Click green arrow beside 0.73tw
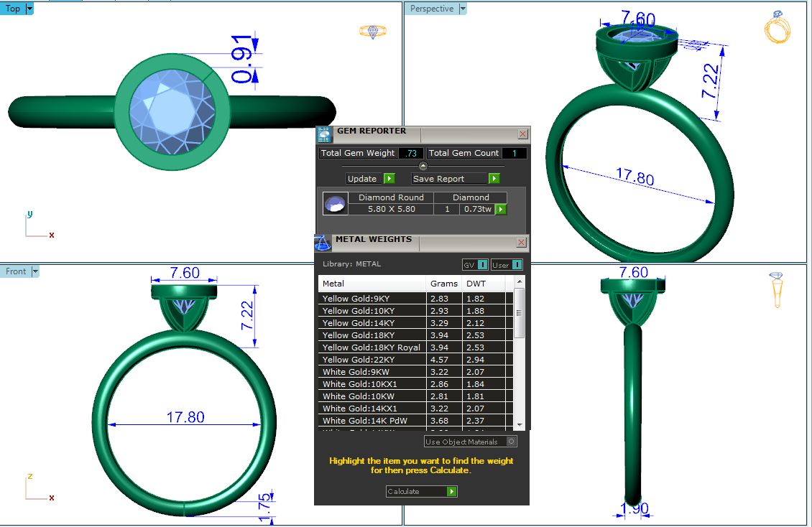Image resolution: width=812 pixels, height=527 pixels. click(x=501, y=210)
